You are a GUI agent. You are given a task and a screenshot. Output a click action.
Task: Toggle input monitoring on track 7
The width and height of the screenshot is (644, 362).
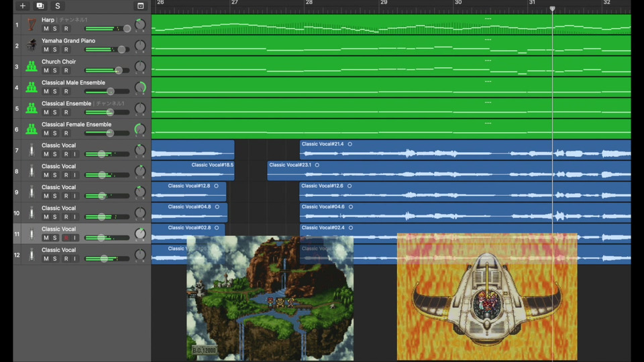(74, 154)
